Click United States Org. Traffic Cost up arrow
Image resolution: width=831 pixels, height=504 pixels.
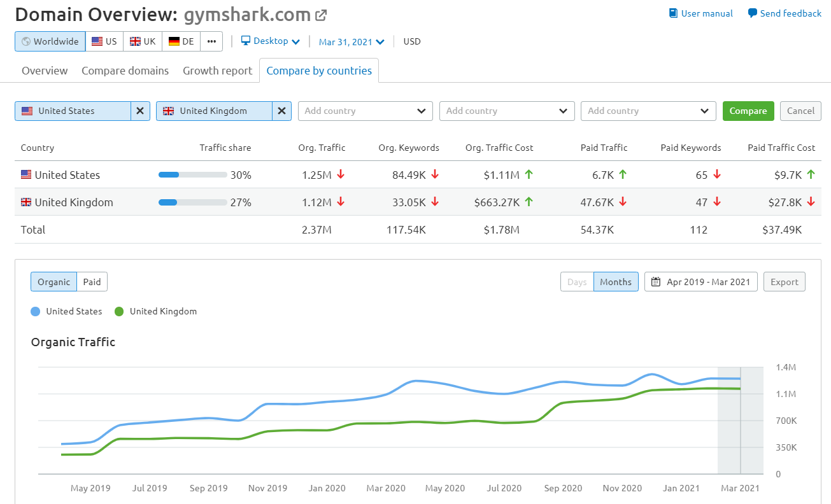(529, 175)
